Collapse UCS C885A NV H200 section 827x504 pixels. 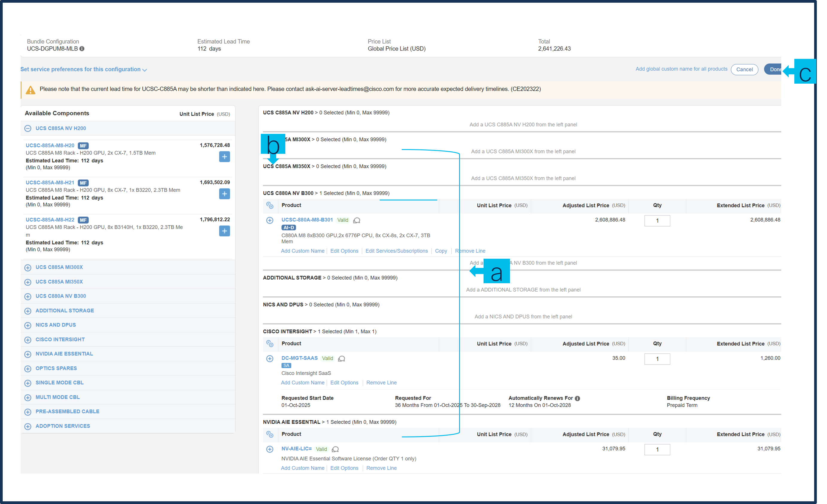tap(28, 128)
